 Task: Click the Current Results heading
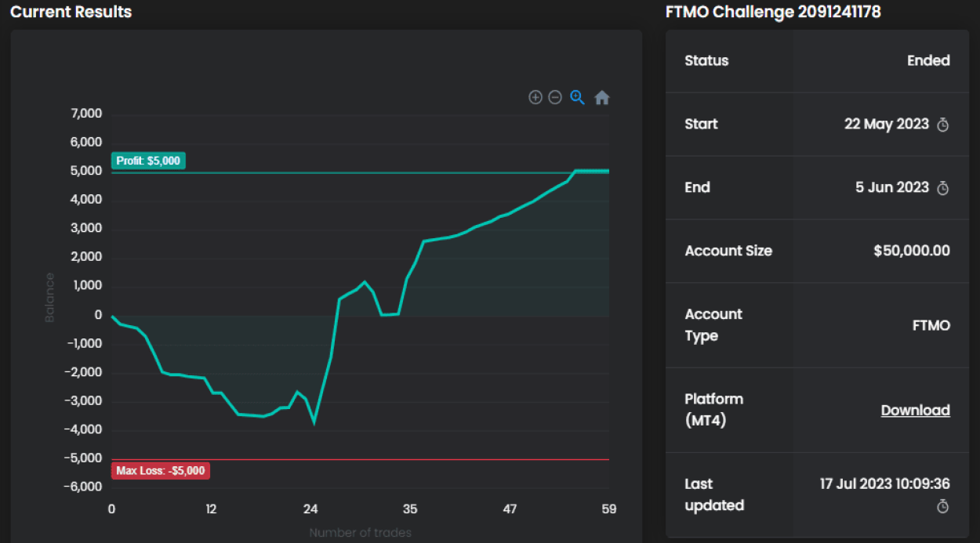[x=71, y=12]
